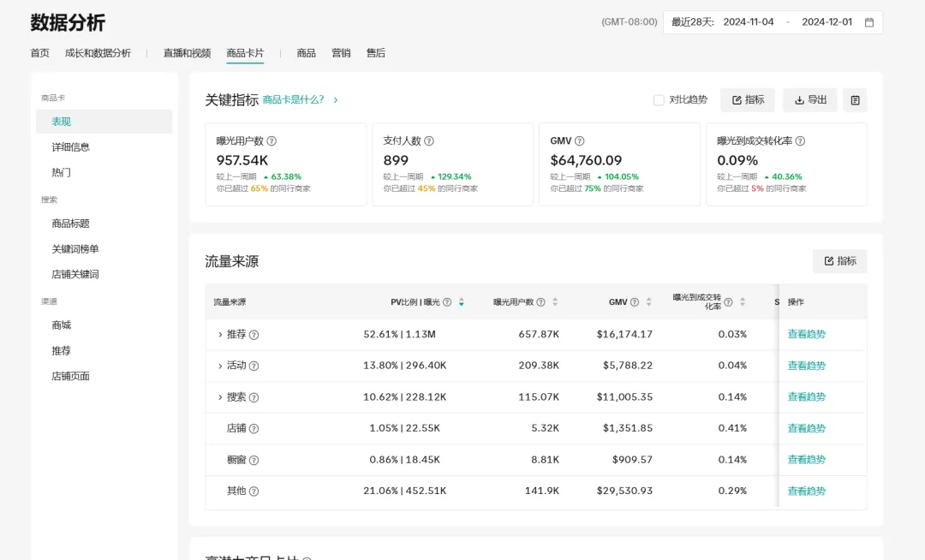925x560 pixels.
Task: Enable the 对比趋势 checkbox
Action: coord(659,100)
